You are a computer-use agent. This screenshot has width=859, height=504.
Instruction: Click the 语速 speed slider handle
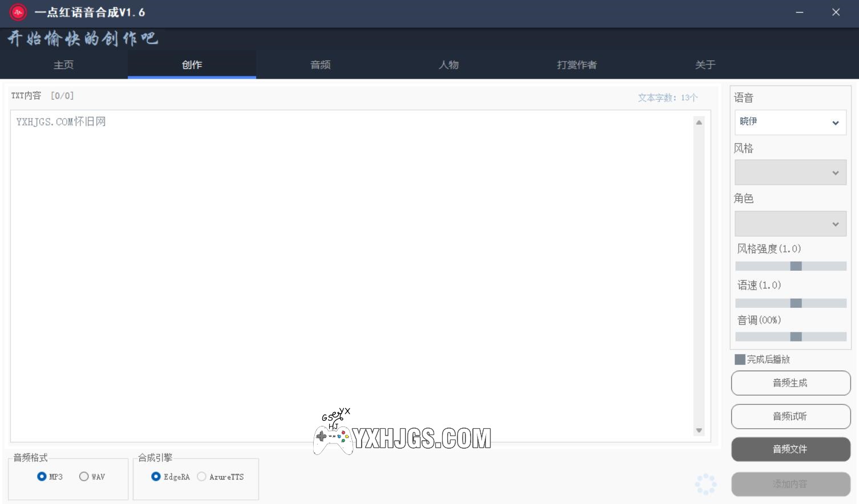796,303
